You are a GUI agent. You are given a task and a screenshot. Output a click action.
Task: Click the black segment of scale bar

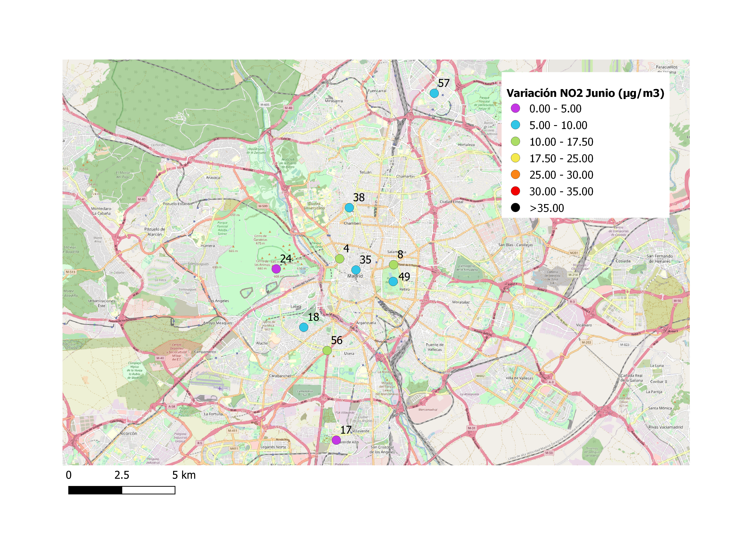point(95,490)
